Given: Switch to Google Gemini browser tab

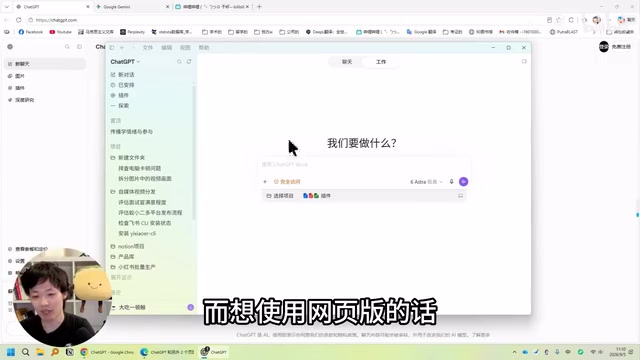Looking at the screenshot, I should [132, 7].
